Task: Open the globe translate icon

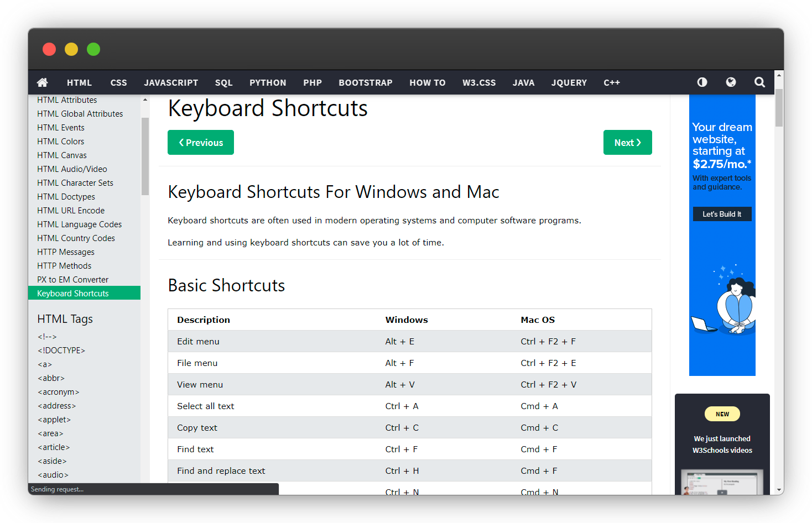Action: (731, 82)
